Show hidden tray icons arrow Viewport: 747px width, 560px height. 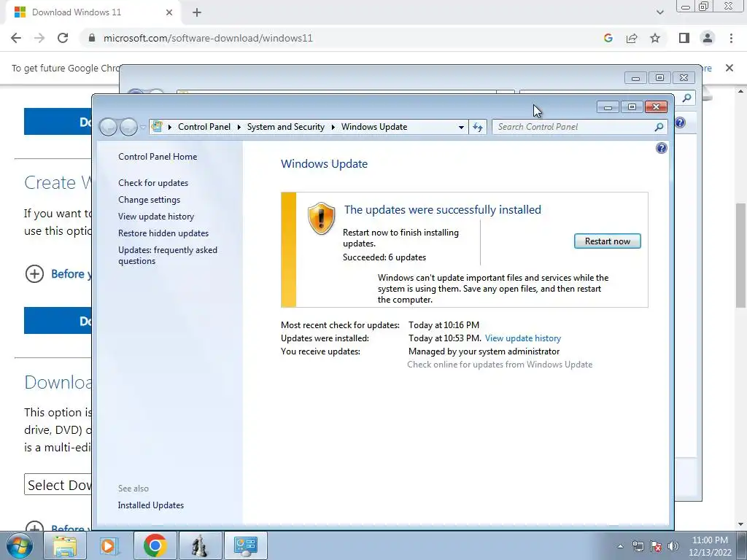[620, 546]
